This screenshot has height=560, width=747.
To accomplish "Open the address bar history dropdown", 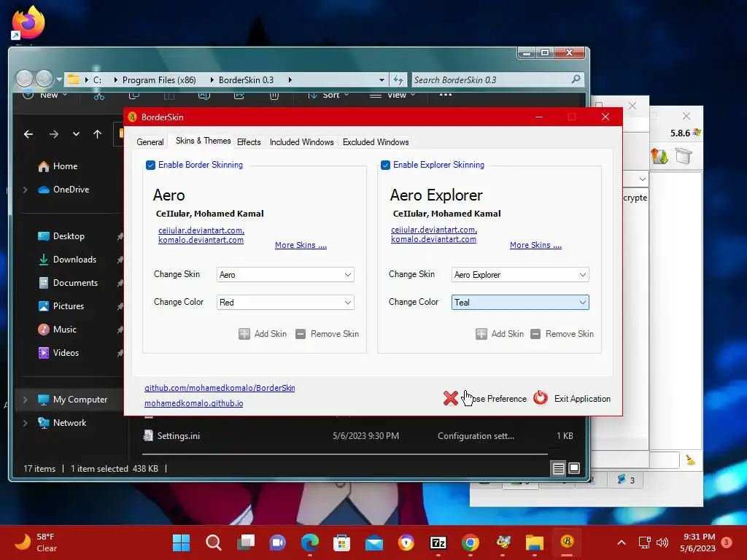I will click(x=382, y=80).
